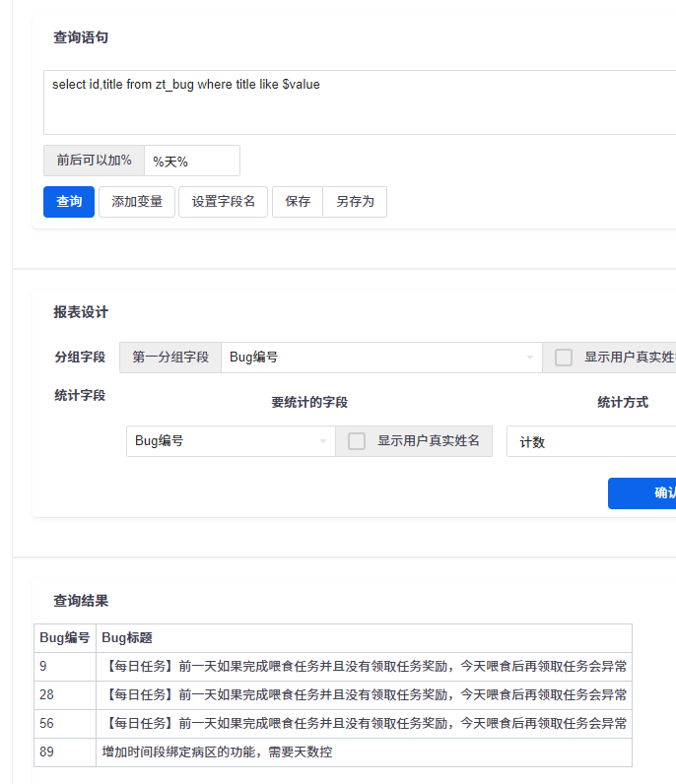Click the title 增加时间段绑定病区的功能，需要天数控
The height and width of the screenshot is (784, 676).
coord(217,752)
